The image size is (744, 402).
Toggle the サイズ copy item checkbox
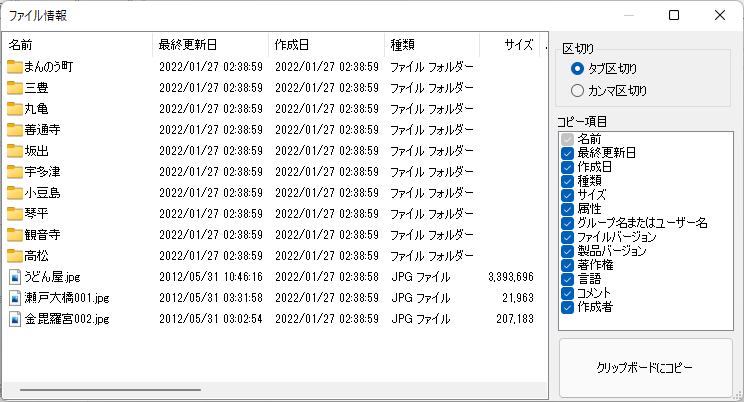567,195
